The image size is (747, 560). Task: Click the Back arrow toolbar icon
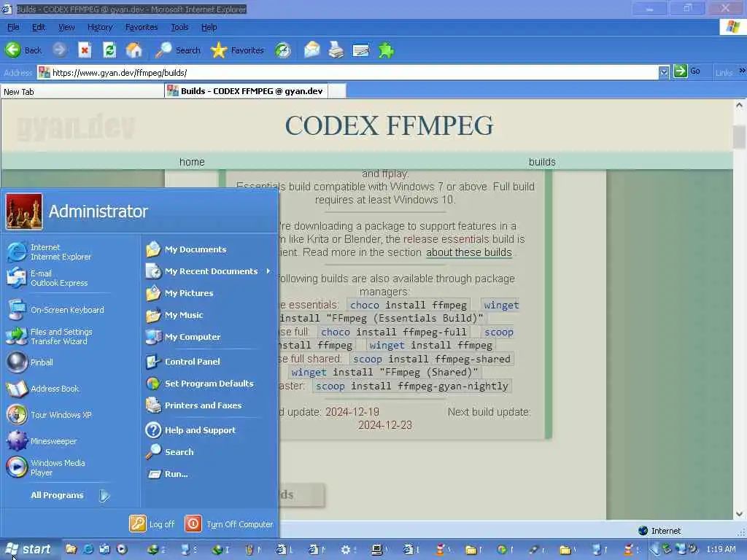(13, 50)
